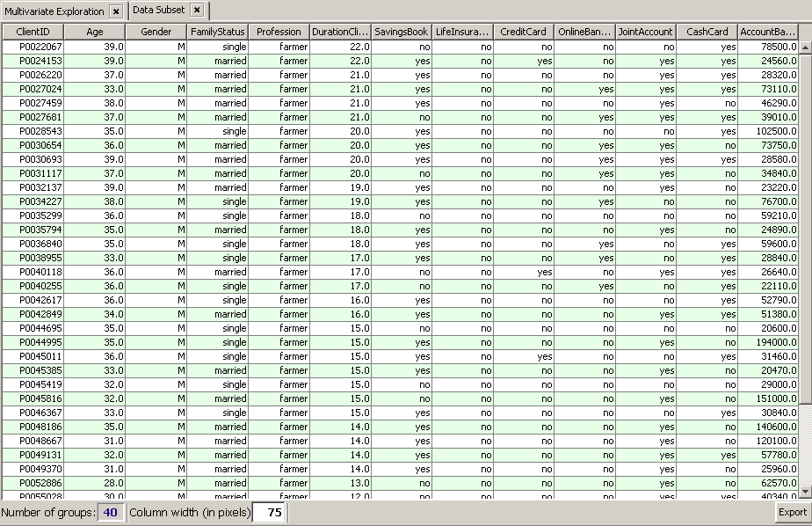This screenshot has width=812, height=526.
Task: Click the FamilyStatus column header
Action: click(x=217, y=32)
